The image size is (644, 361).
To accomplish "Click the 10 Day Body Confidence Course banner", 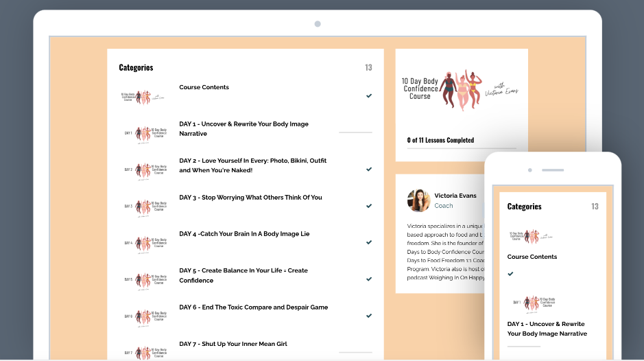I will tap(460, 89).
